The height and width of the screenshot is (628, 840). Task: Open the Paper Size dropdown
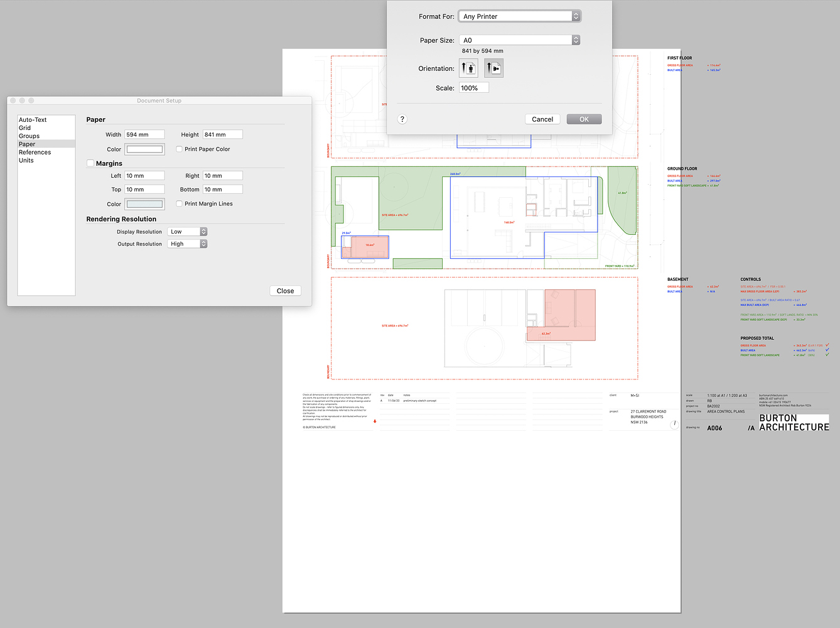(x=515, y=40)
